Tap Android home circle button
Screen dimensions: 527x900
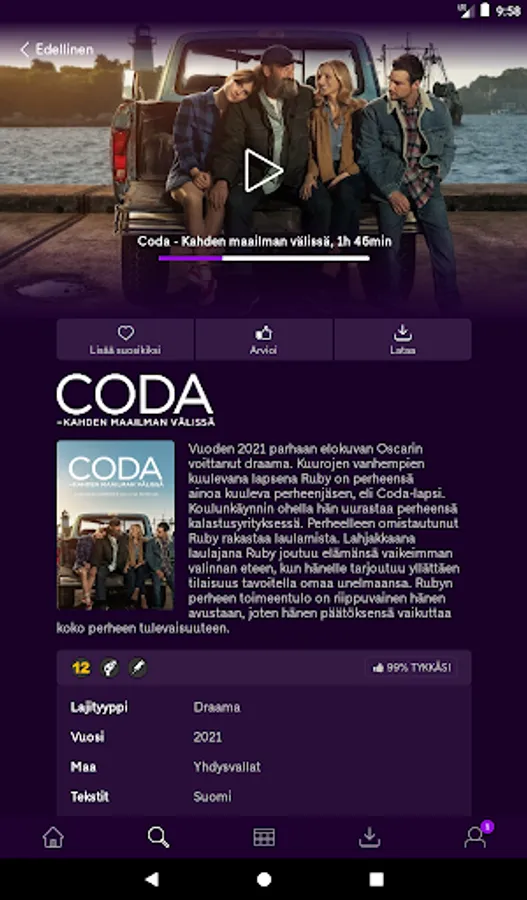[264, 879]
